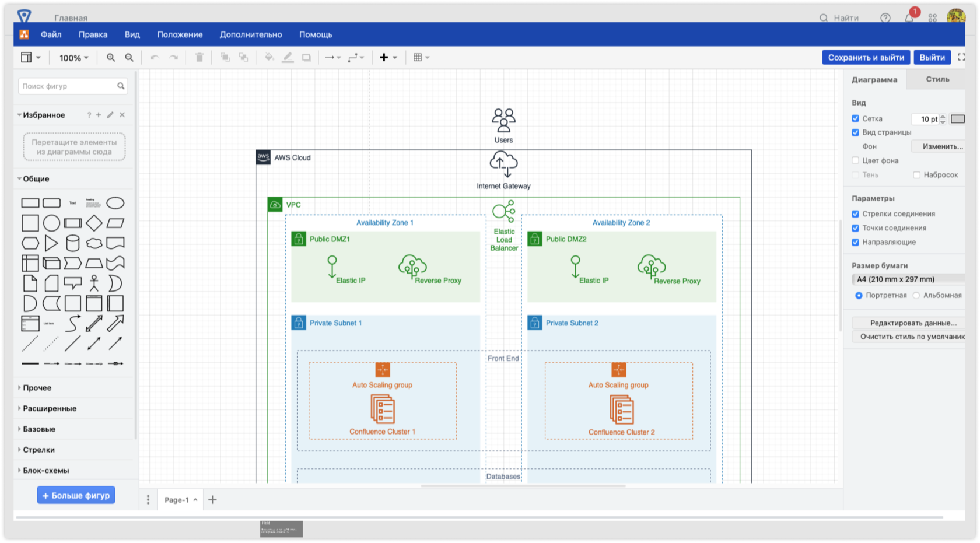Enable the Набросок checkbox
This screenshot has height=543, width=980.
click(x=916, y=175)
